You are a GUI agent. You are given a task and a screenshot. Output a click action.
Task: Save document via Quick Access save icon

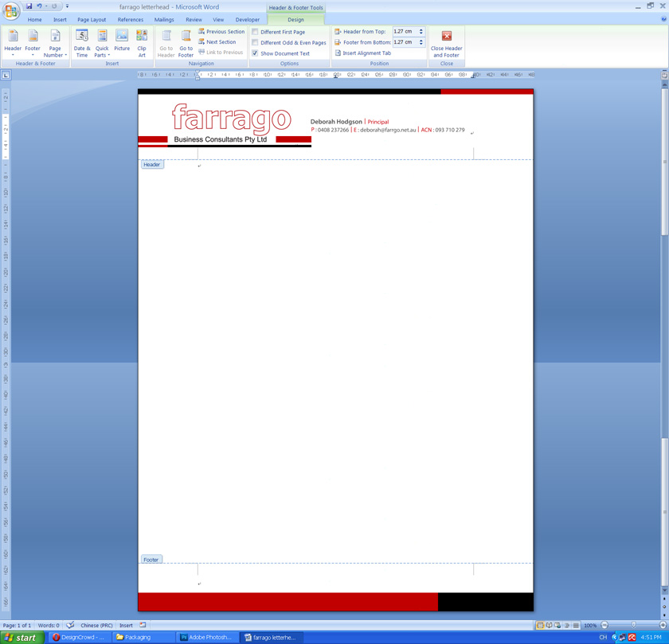pyautogui.click(x=29, y=6)
